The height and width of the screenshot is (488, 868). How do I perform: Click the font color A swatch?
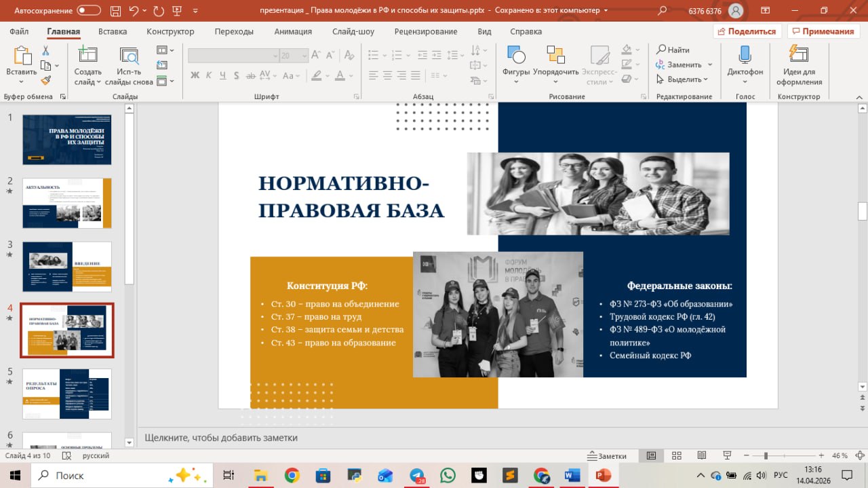(x=340, y=75)
